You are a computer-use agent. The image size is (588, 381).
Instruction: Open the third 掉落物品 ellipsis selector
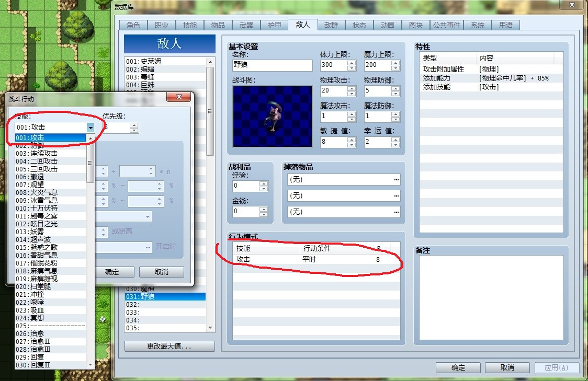tap(397, 212)
